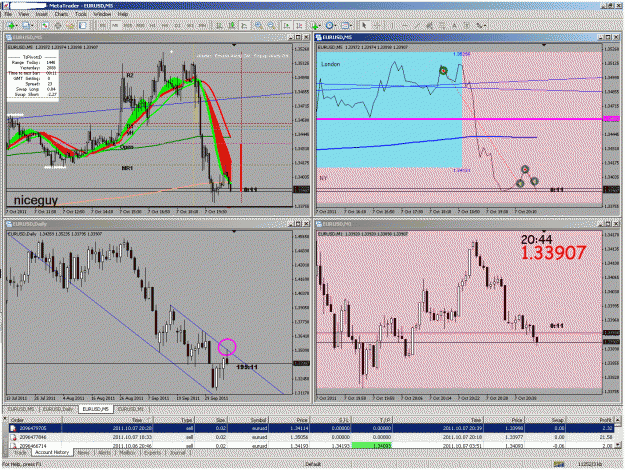Sort history by Order column header
This screenshot has width=625, height=470.
(35, 420)
